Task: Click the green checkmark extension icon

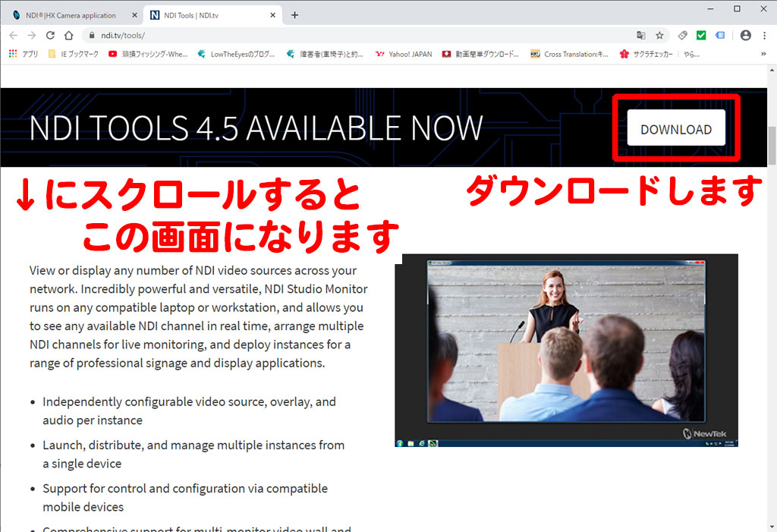Action: pos(701,35)
